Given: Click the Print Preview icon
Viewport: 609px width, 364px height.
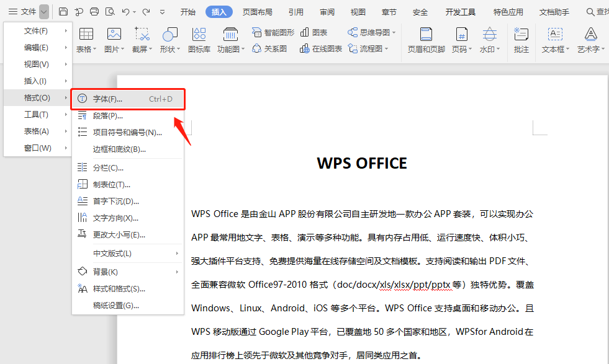Looking at the screenshot, I should point(110,12).
